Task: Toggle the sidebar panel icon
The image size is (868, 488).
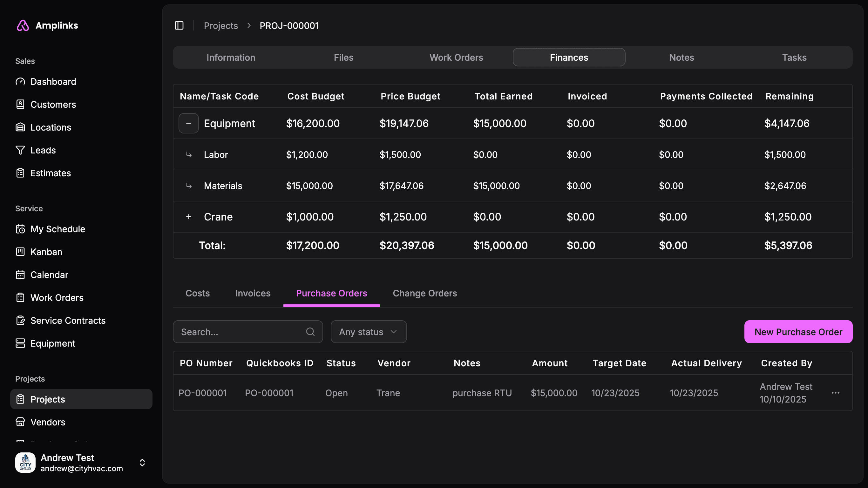Action: [x=179, y=26]
